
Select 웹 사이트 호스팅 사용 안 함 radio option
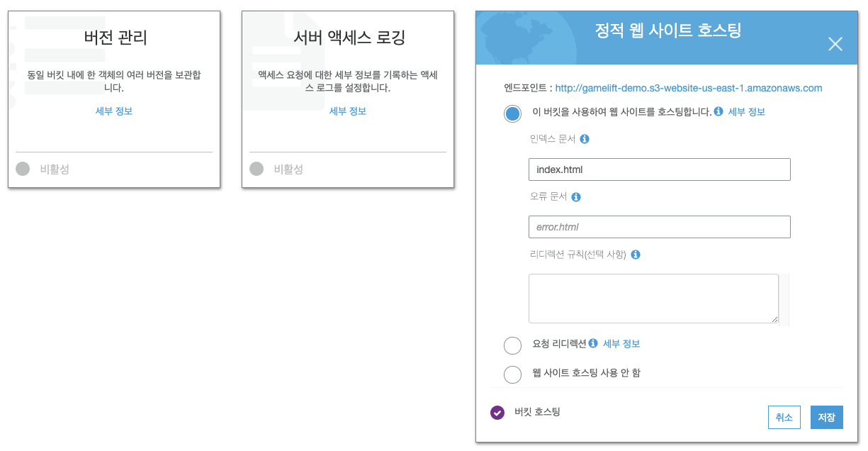click(x=512, y=374)
